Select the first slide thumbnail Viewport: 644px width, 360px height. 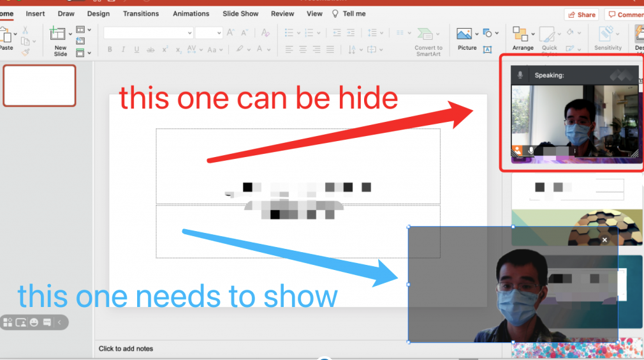(x=40, y=86)
